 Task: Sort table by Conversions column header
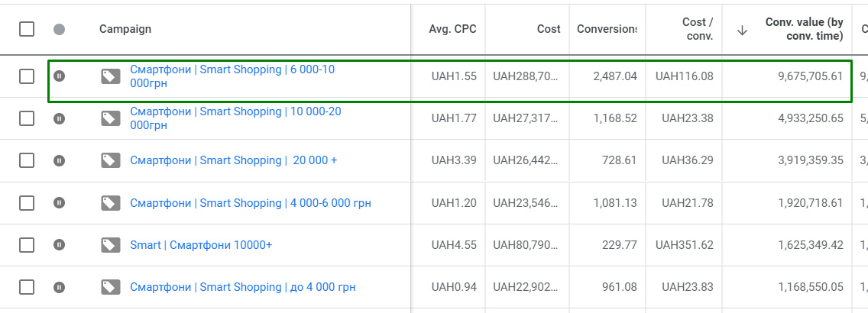(x=606, y=29)
